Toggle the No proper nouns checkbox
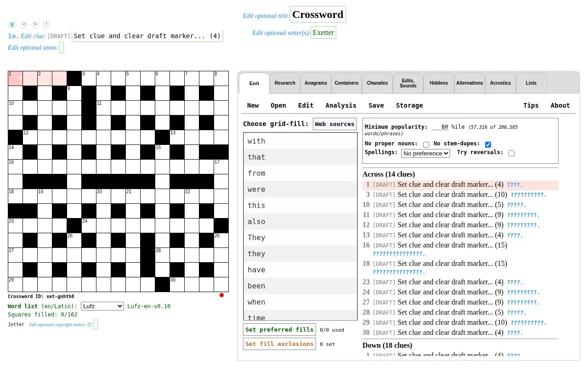The height and width of the screenshot is (368, 588). click(x=426, y=144)
